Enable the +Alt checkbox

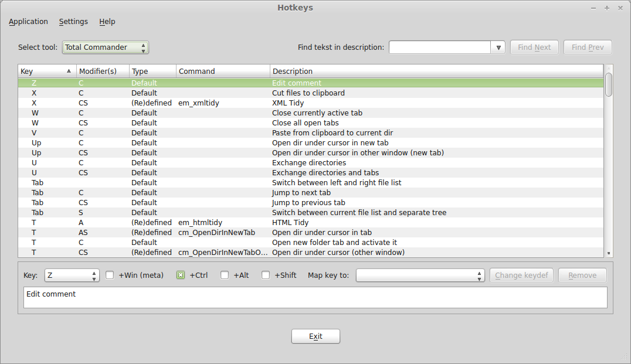tap(225, 275)
